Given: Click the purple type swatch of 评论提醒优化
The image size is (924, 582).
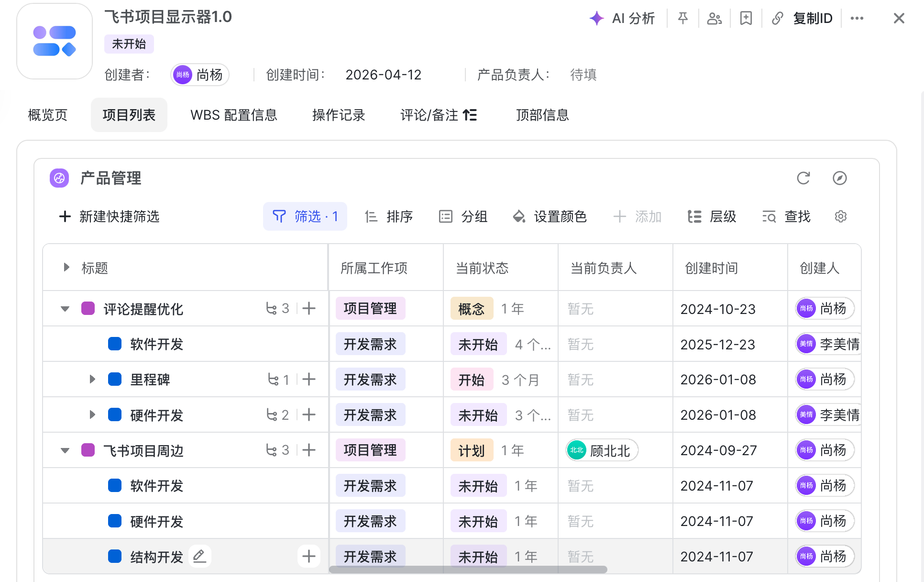Looking at the screenshot, I should [88, 308].
